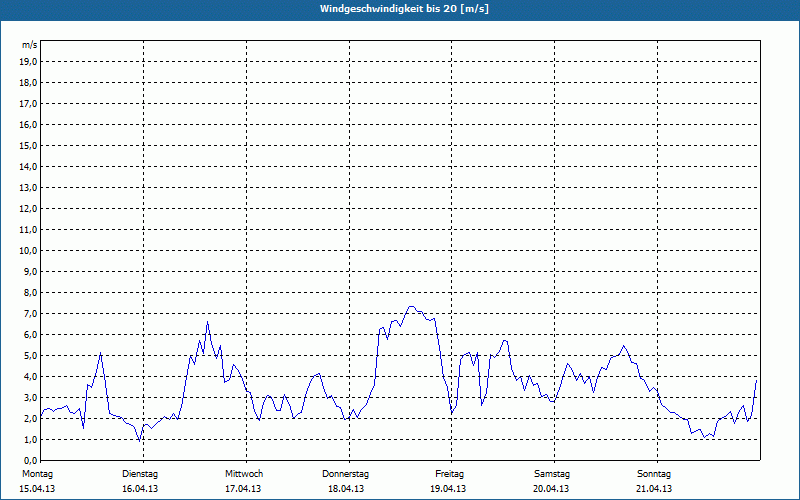Select the 'Samstag' day label

click(x=552, y=474)
